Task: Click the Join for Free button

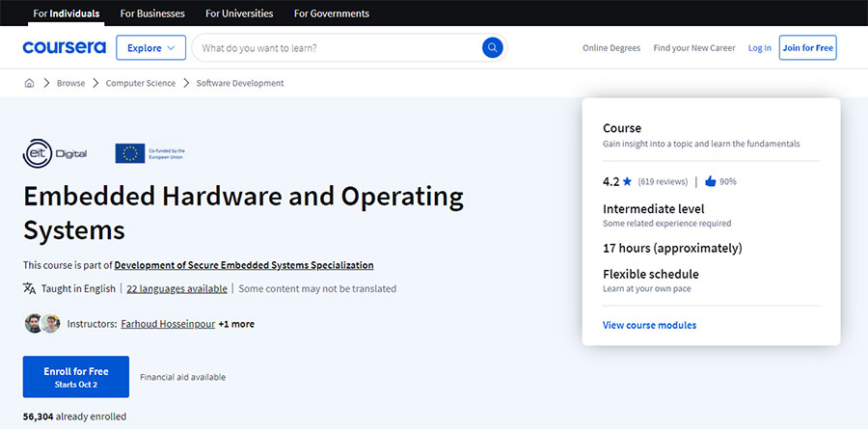Action: click(x=807, y=47)
